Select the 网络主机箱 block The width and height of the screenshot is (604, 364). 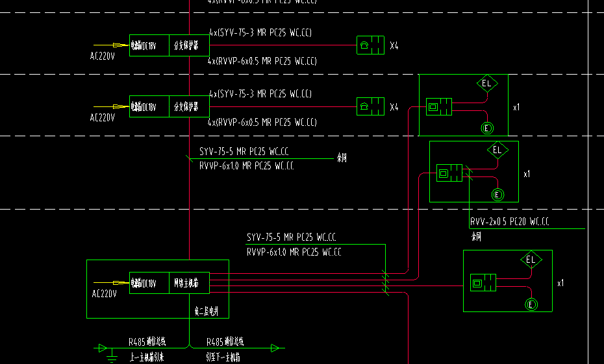click(189, 283)
